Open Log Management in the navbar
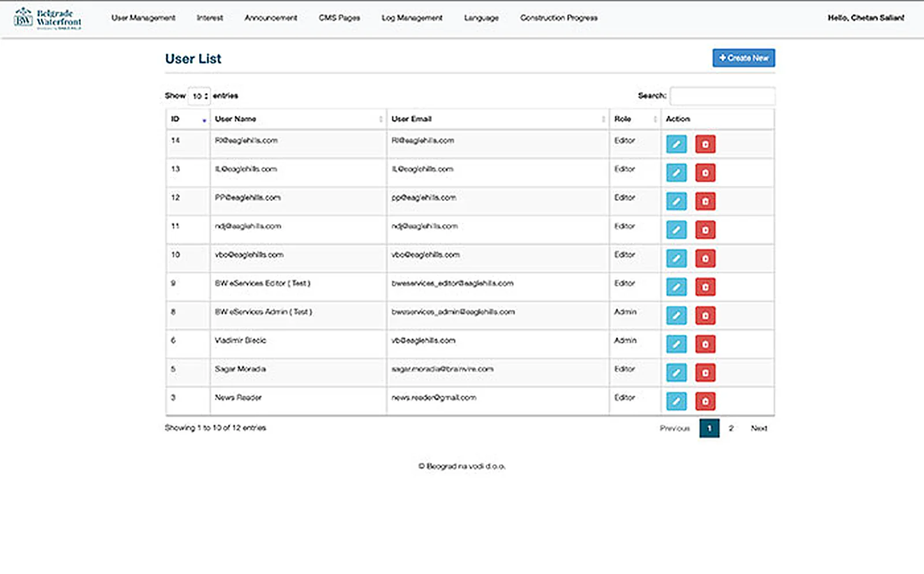Screen dimensions: 924x574 (x=412, y=18)
